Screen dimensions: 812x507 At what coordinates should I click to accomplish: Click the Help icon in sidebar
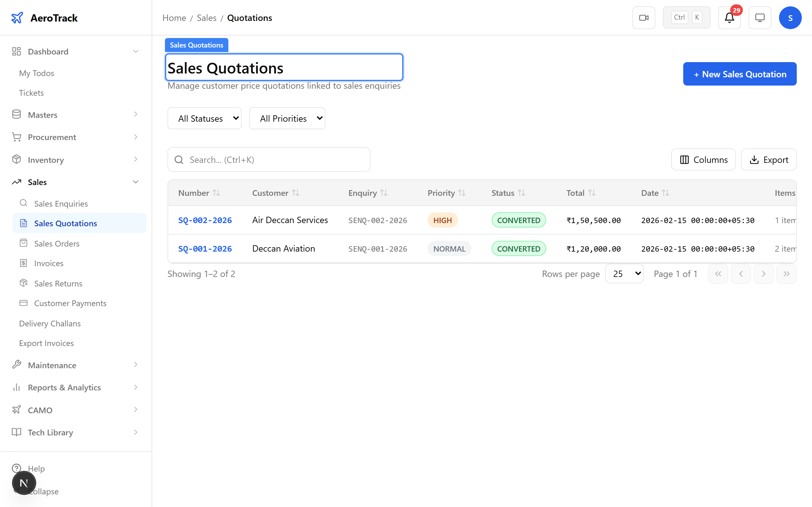[x=16, y=468]
